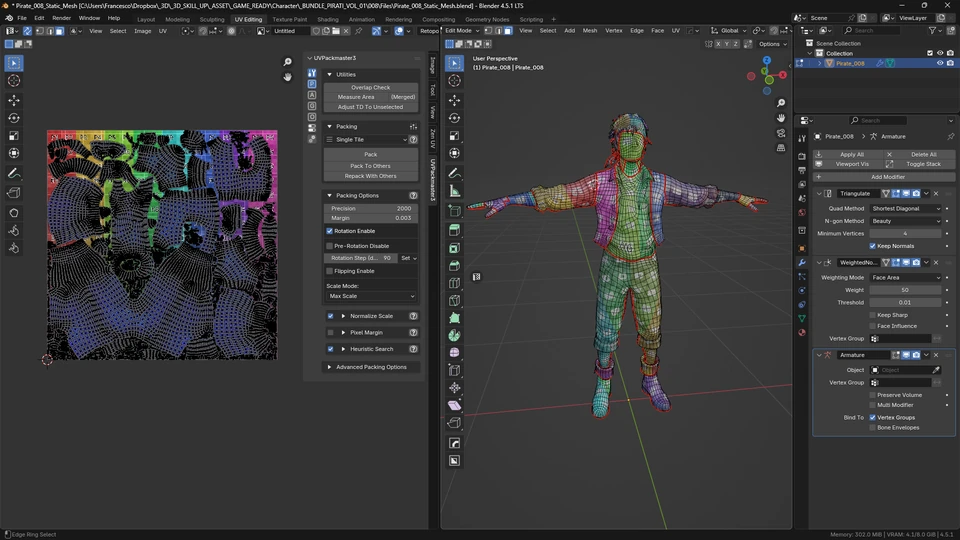Open the Object Data properties tab

tap(802, 318)
